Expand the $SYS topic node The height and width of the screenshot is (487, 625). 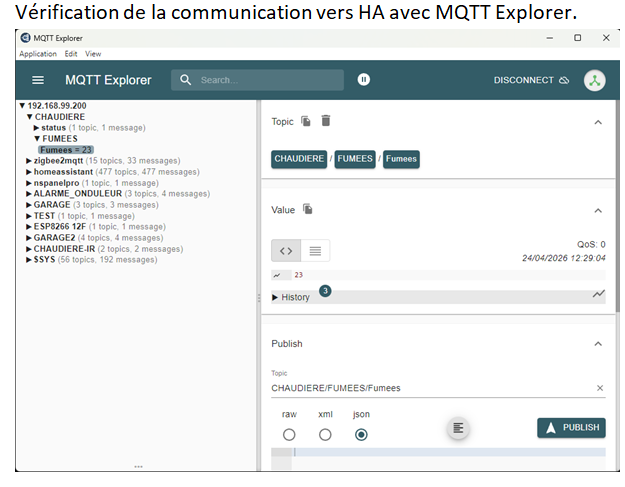[x=29, y=260]
